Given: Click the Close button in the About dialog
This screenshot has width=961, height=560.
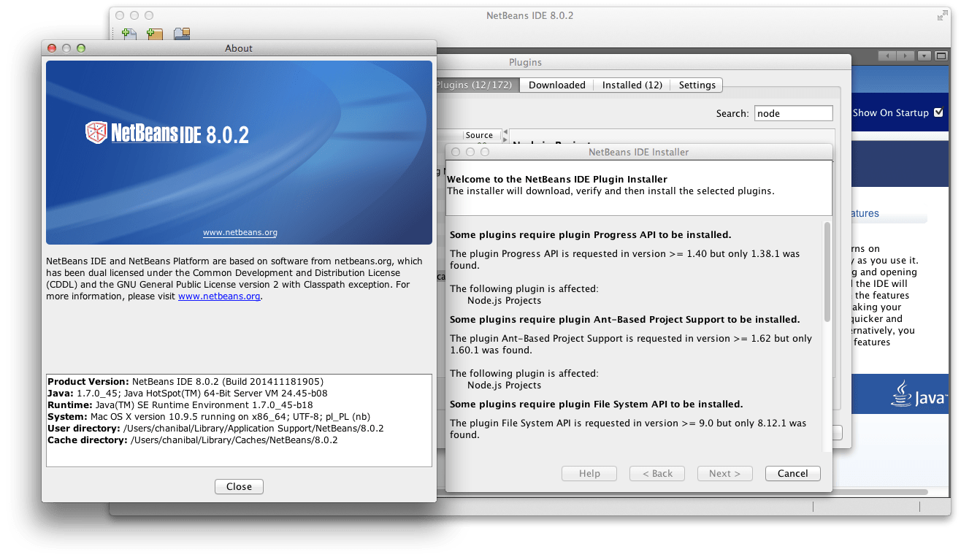Looking at the screenshot, I should tap(239, 486).
